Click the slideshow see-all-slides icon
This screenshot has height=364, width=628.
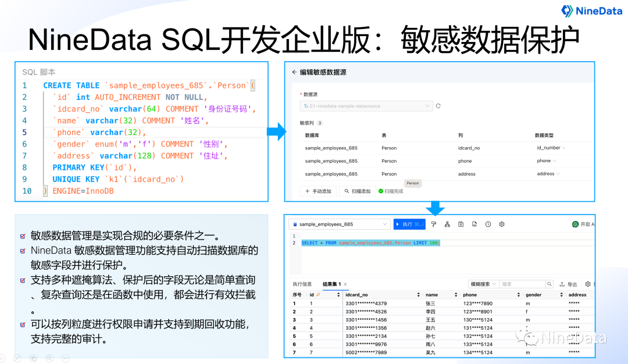[33, 358]
